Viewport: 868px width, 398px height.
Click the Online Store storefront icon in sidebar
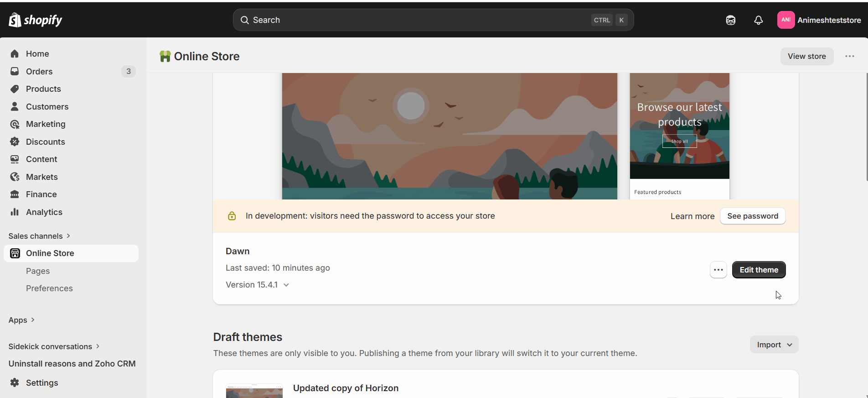click(x=15, y=253)
